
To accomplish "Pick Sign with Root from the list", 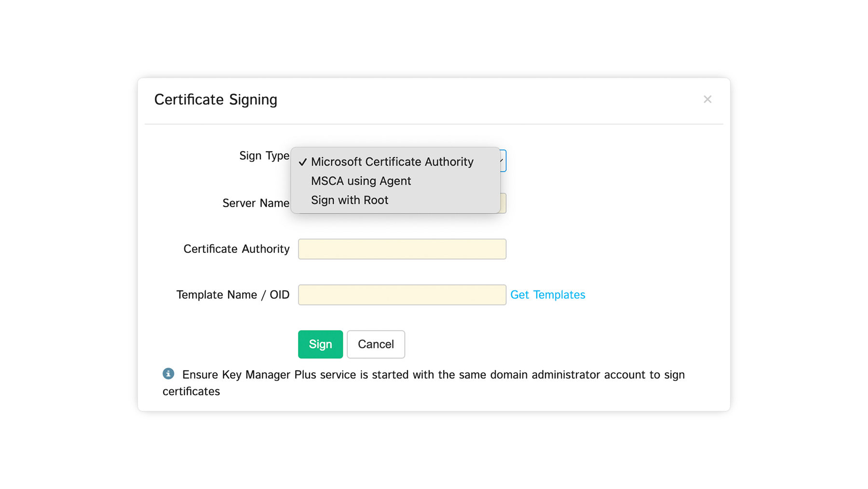I will [349, 200].
